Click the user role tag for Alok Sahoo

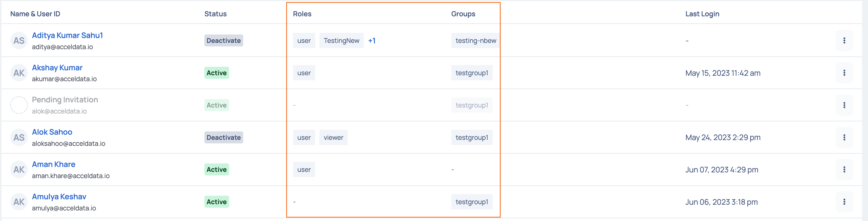(304, 137)
